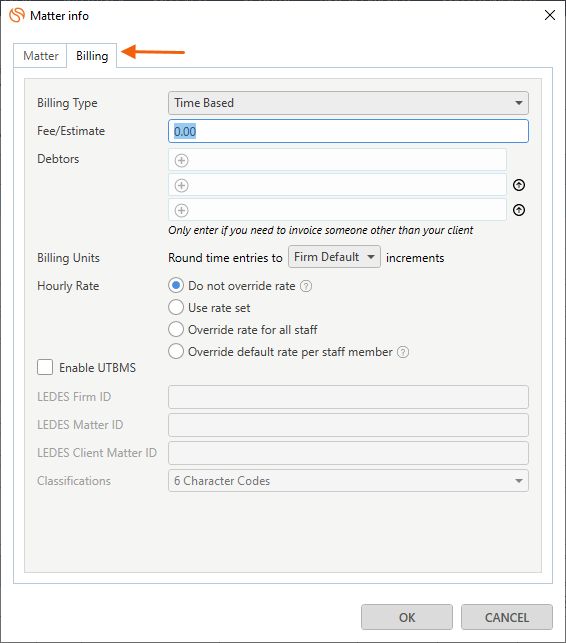Click the CANCEL button
Image resolution: width=566 pixels, height=643 pixels.
507,617
